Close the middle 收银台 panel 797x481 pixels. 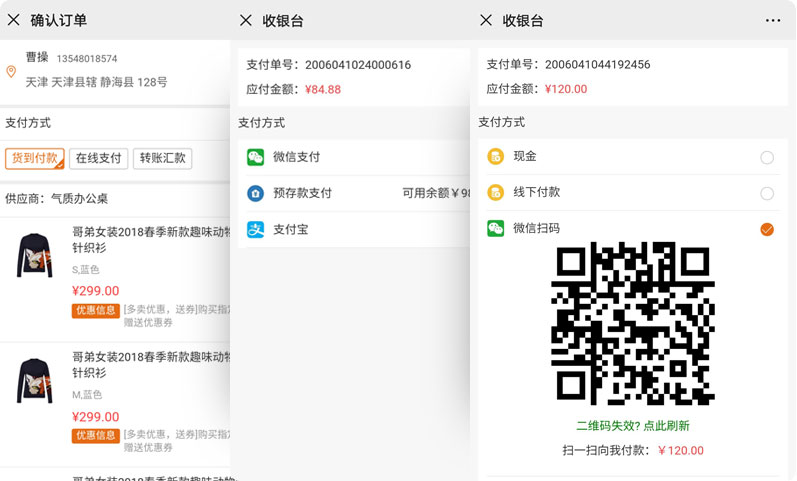point(246,20)
